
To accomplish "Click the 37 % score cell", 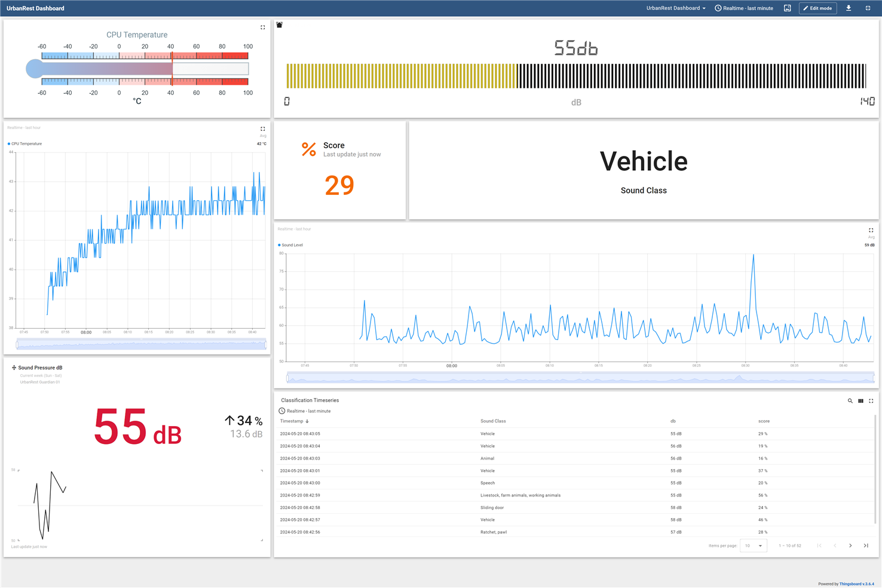I will point(762,471).
